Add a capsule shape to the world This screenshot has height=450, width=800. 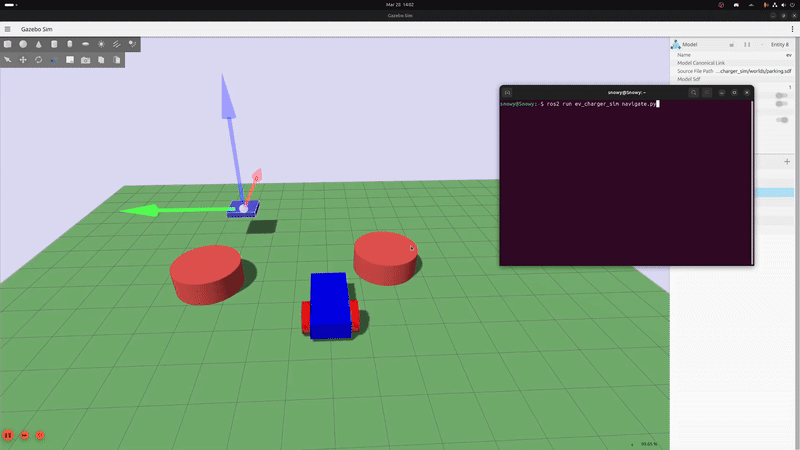[x=69, y=45]
